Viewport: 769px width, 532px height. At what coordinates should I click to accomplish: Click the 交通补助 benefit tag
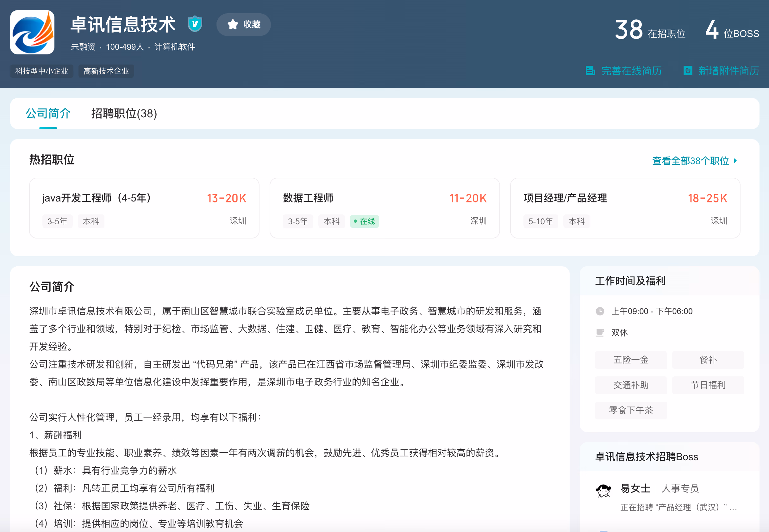tap(631, 385)
